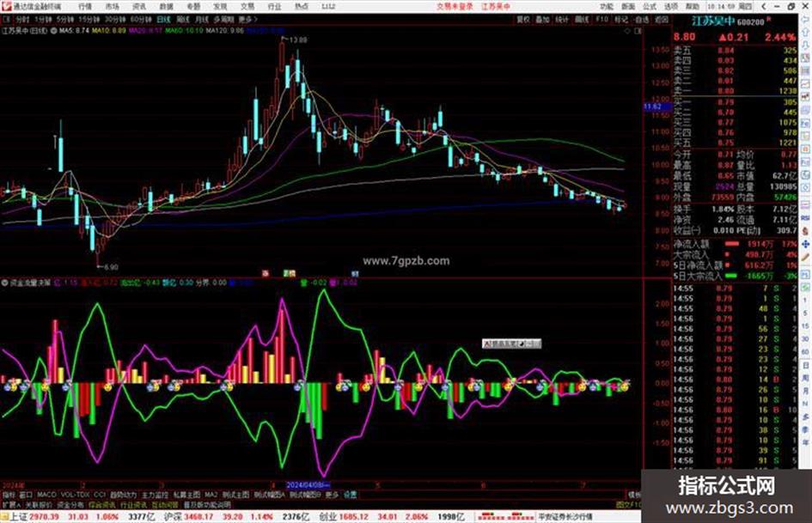Select the CCI indicator tab
Screen dimensions: 812x523
[100, 495]
